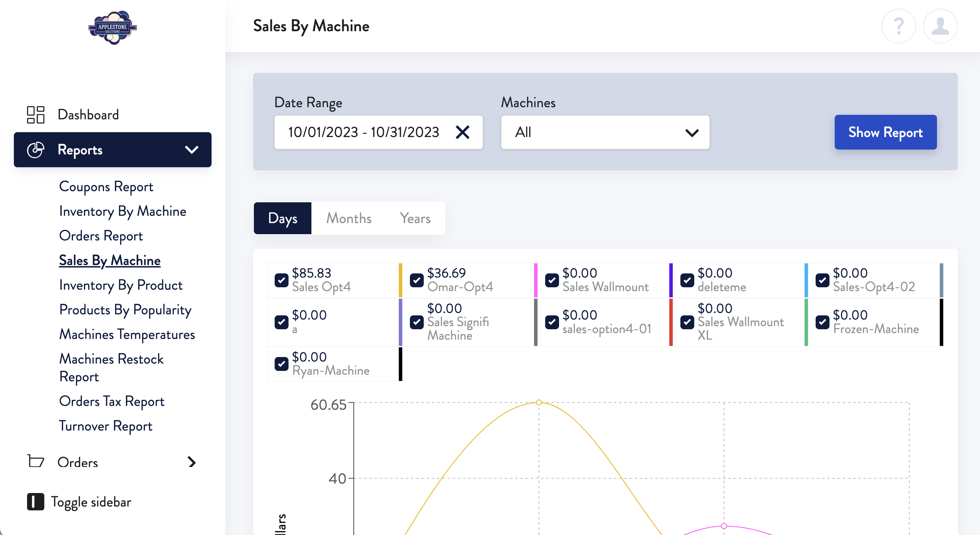Open the Coupons Report page
Screen dimensions: 980x535
coord(106,187)
